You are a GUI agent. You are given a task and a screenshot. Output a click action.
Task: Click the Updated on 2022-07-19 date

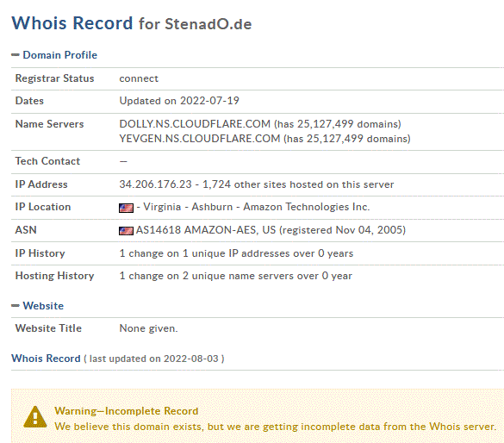click(179, 101)
